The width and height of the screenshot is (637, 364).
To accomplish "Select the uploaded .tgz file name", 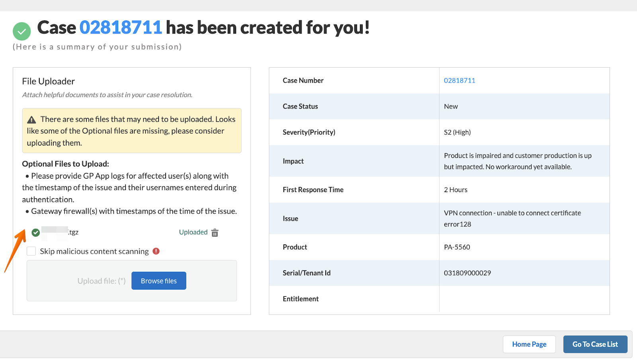I will 61,232.
